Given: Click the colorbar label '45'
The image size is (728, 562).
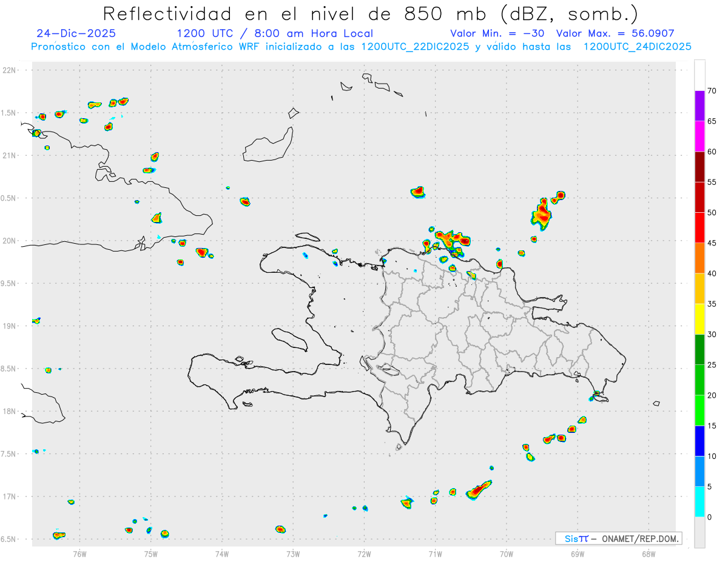Looking at the screenshot, I should coord(712,243).
